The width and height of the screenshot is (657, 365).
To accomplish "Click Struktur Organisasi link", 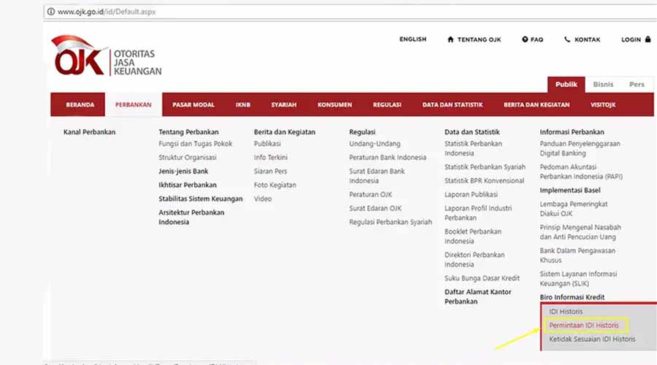I will coord(187,157).
